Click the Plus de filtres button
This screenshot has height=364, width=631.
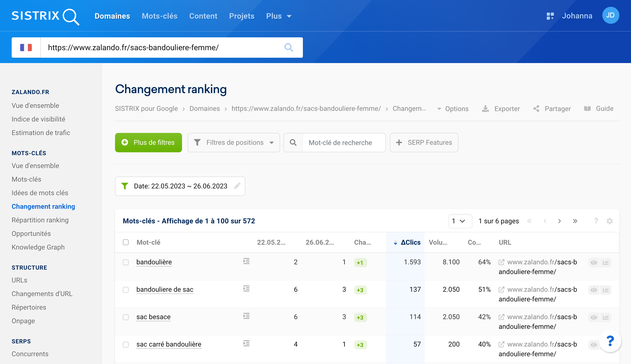148,143
